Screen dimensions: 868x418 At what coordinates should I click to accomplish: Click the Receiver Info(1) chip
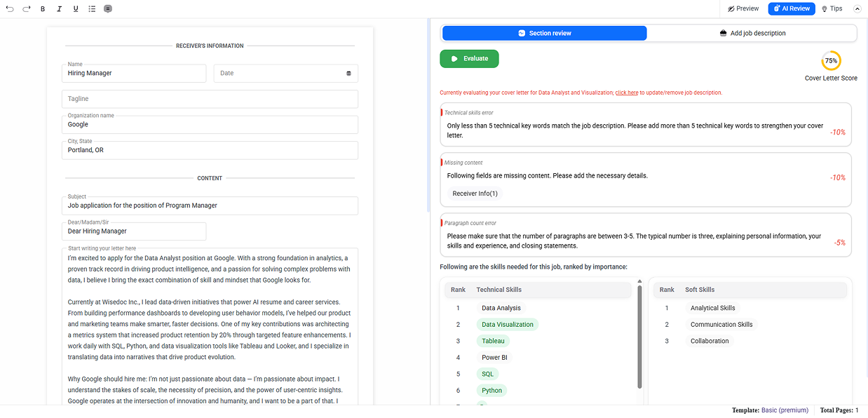pos(475,193)
